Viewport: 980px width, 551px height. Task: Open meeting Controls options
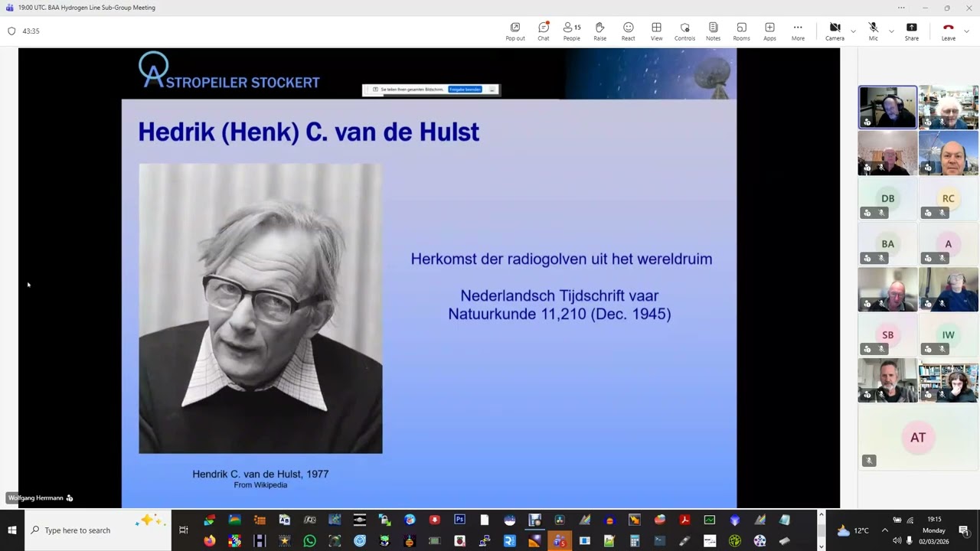point(685,31)
